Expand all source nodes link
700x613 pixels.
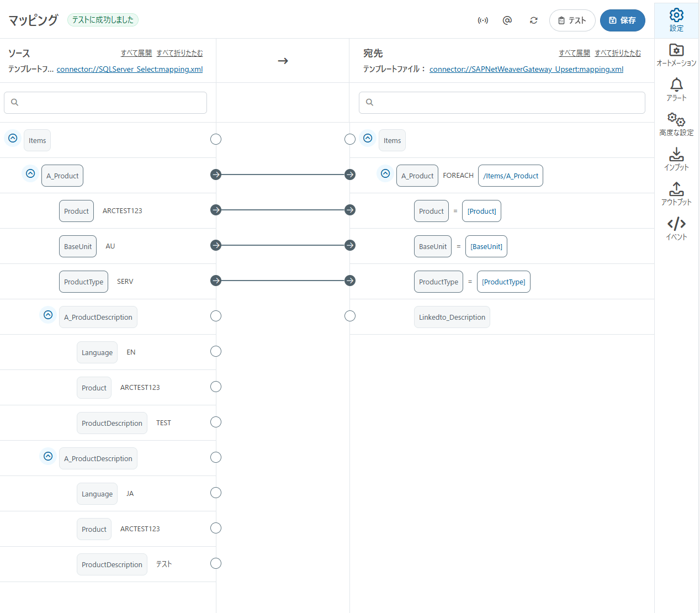click(x=136, y=53)
